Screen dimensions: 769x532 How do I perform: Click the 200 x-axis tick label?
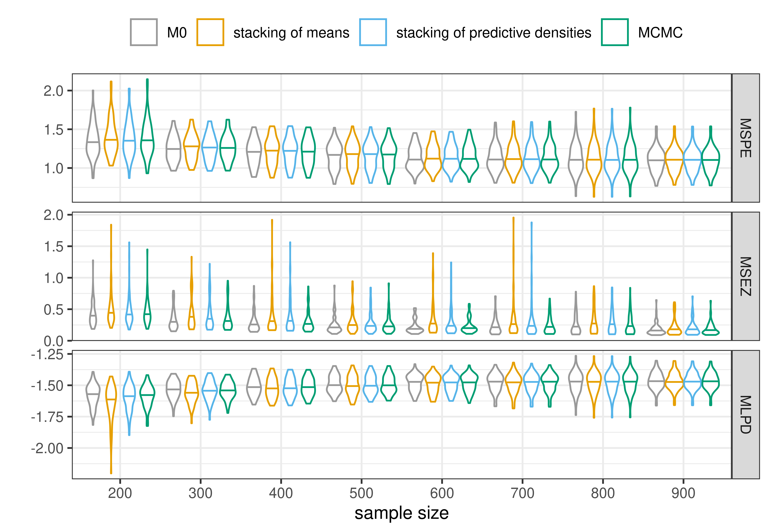(x=120, y=493)
